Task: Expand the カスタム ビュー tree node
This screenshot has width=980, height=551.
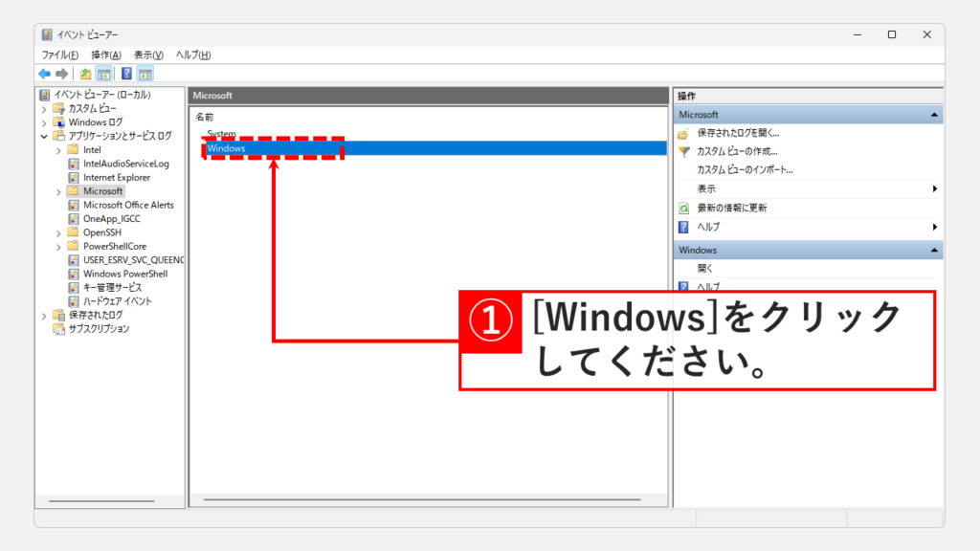Action: [44, 109]
